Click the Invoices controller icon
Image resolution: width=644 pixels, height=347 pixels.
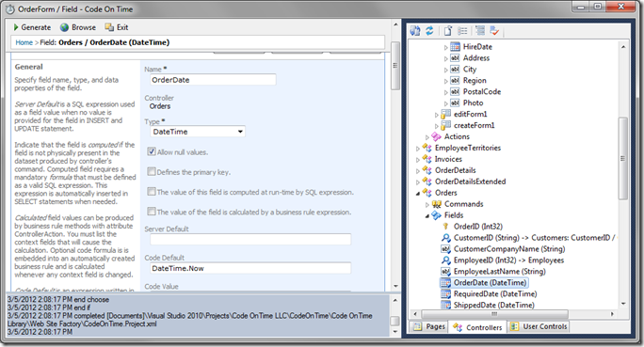point(427,159)
